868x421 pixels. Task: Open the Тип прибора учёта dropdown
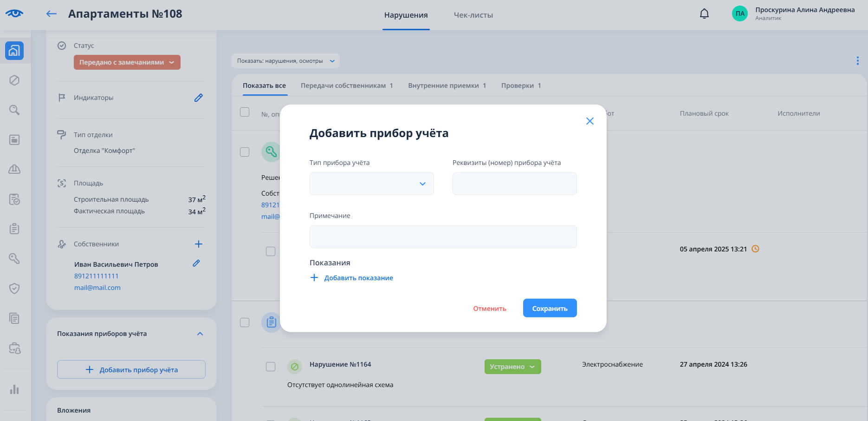tap(371, 184)
